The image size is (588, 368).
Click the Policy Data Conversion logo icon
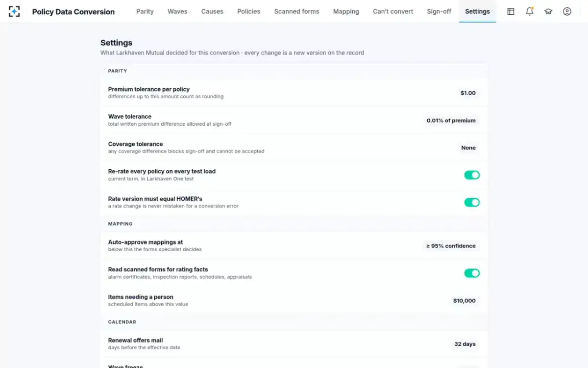pyautogui.click(x=14, y=11)
